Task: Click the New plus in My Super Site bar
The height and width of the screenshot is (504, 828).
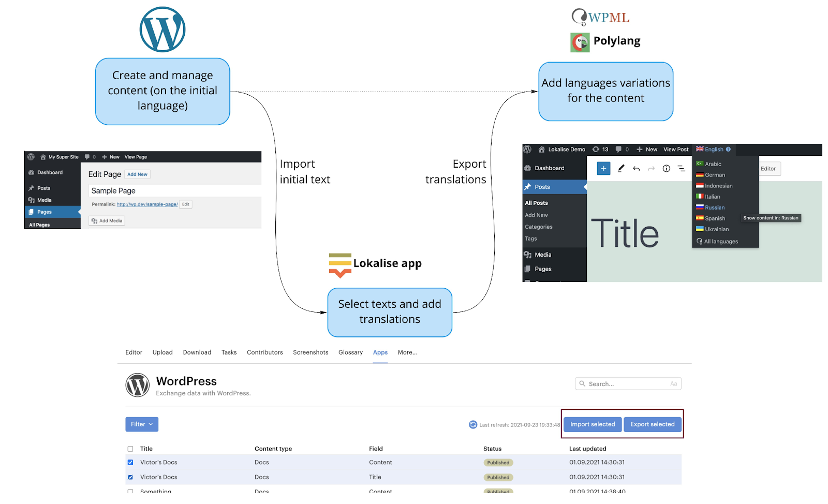Action: pyautogui.click(x=105, y=157)
